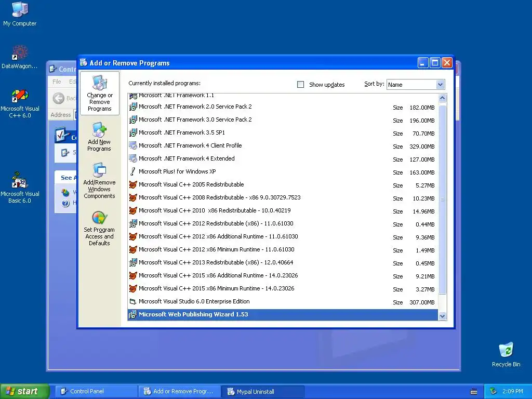Click Visual C++ 2012 x86 Minimum Runtime icon
Screen dimensions: 532x399
[133, 250]
